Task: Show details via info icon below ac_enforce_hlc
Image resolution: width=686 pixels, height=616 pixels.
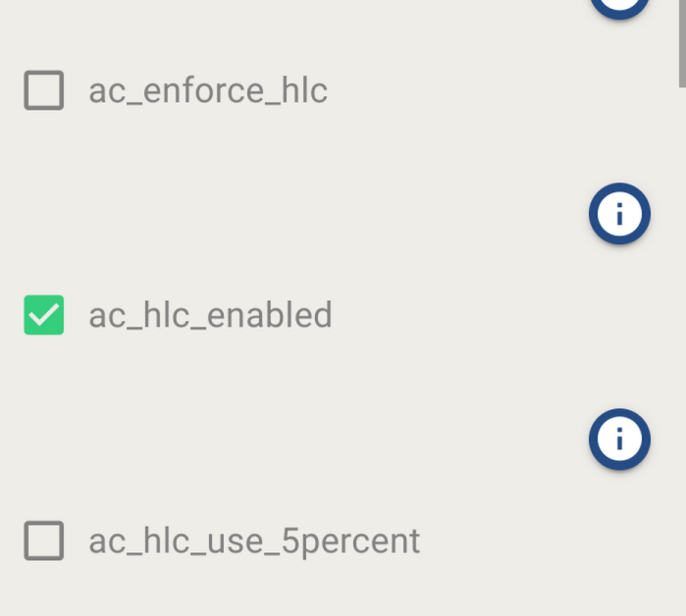Action: click(619, 214)
